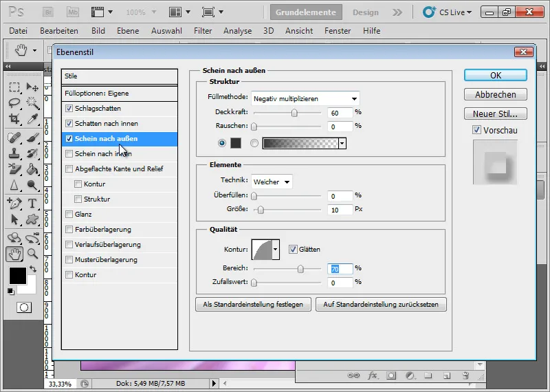The width and height of the screenshot is (550, 392).
Task: Reset default foreground/background colors icon
Action: point(11,292)
